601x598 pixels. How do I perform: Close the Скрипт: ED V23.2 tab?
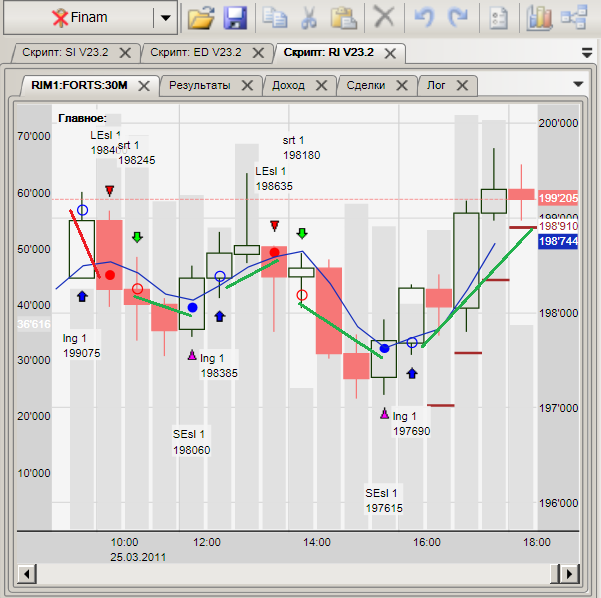point(258,53)
